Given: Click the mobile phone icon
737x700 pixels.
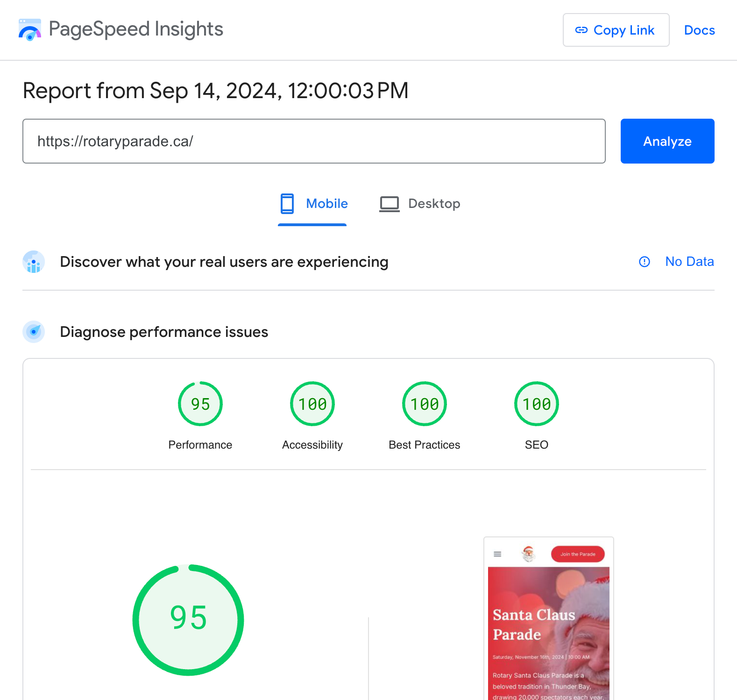Looking at the screenshot, I should pos(287,204).
